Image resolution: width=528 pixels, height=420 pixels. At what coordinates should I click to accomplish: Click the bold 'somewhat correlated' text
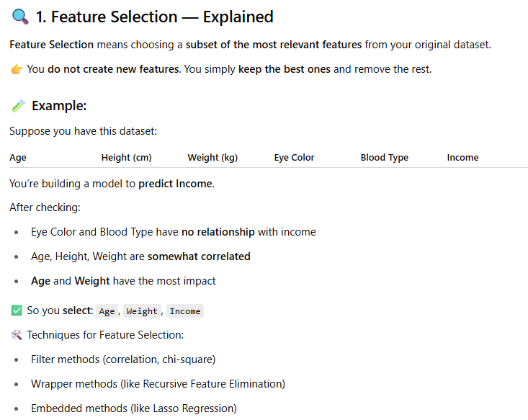tap(199, 256)
